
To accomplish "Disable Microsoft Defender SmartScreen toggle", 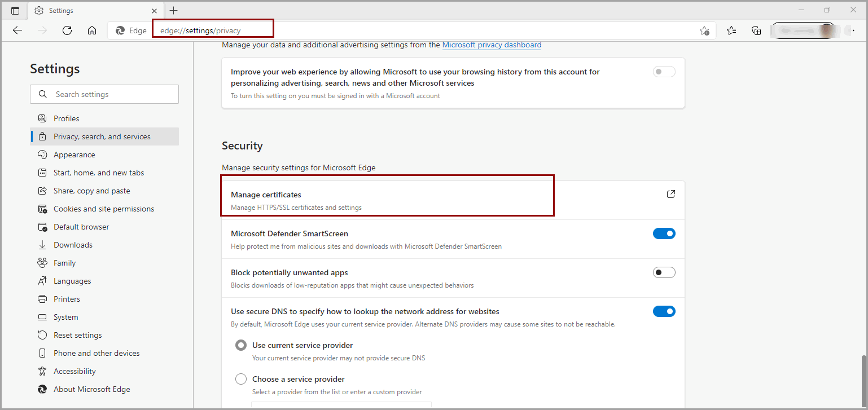I will point(664,233).
